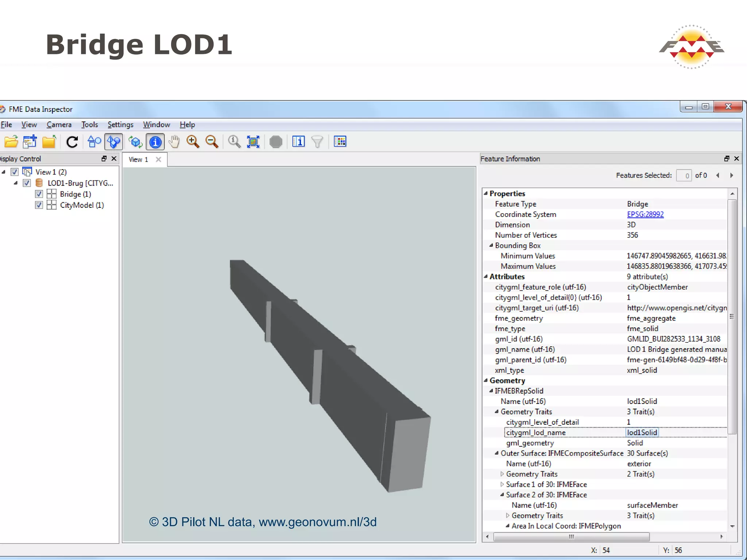This screenshot has width=747, height=560.
Task: Select the Zoom Out magnifier tool
Action: tap(212, 141)
